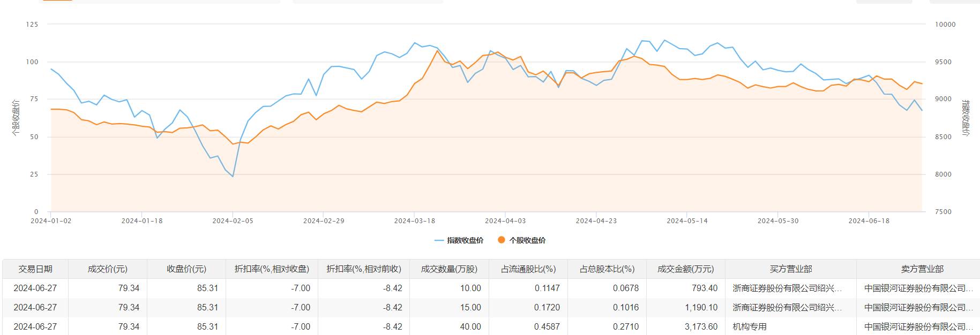The width and height of the screenshot is (980, 335).
Task: Sort by the 成交金额(万元) column header
Action: click(x=686, y=269)
